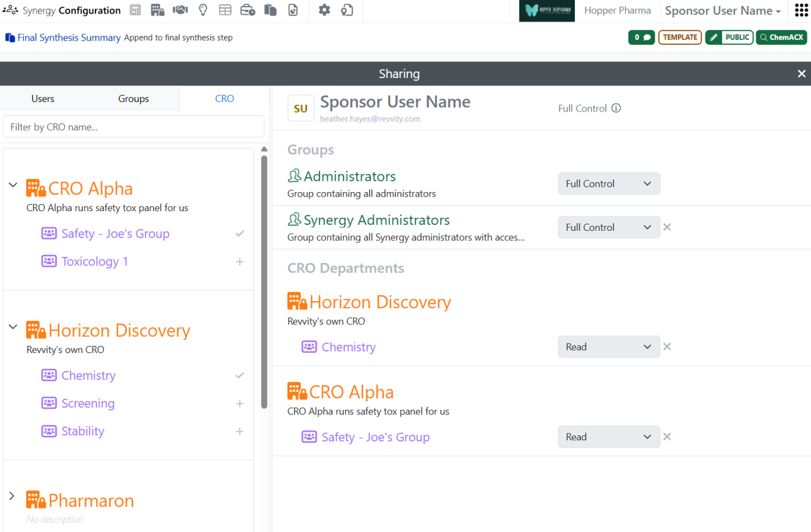Click the SU user avatar
Image resolution: width=811 pixels, height=532 pixels.
pos(301,109)
